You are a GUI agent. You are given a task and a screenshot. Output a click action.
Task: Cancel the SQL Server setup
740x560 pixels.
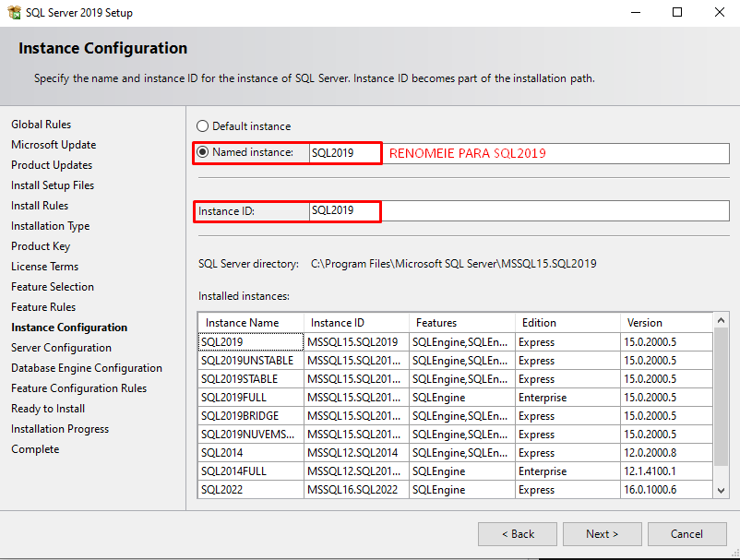tap(687, 534)
